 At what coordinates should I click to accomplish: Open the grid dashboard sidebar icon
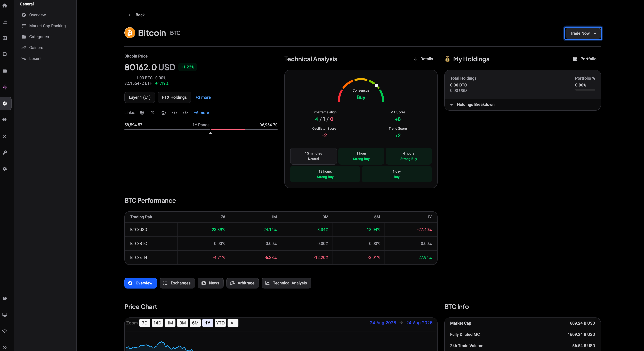pos(5,38)
